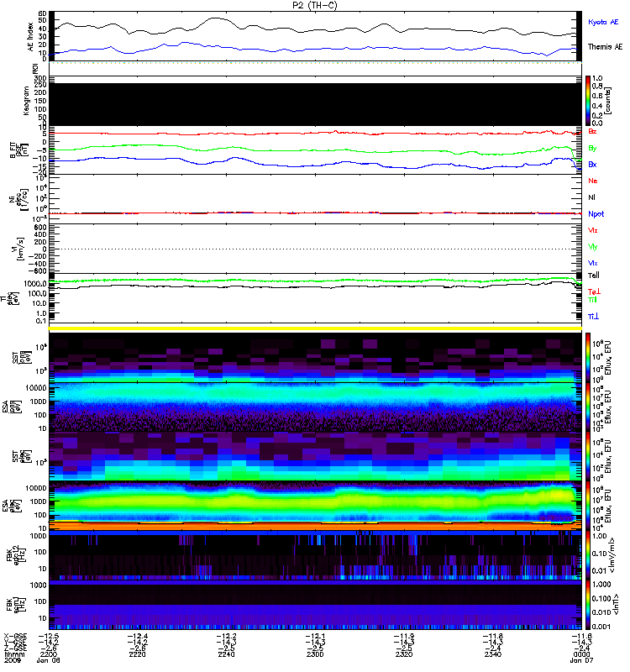Image resolution: width=630 pixels, height=672 pixels.
Task: Click the black Te parallel legend label
Action: pos(594,276)
